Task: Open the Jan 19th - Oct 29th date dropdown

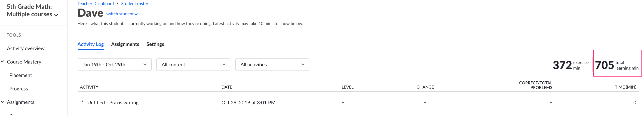Action: click(x=114, y=65)
